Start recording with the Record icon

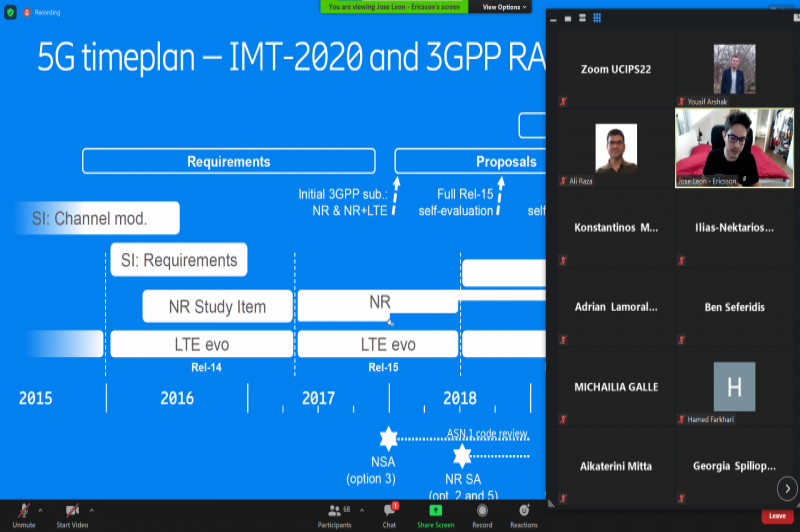tap(482, 511)
